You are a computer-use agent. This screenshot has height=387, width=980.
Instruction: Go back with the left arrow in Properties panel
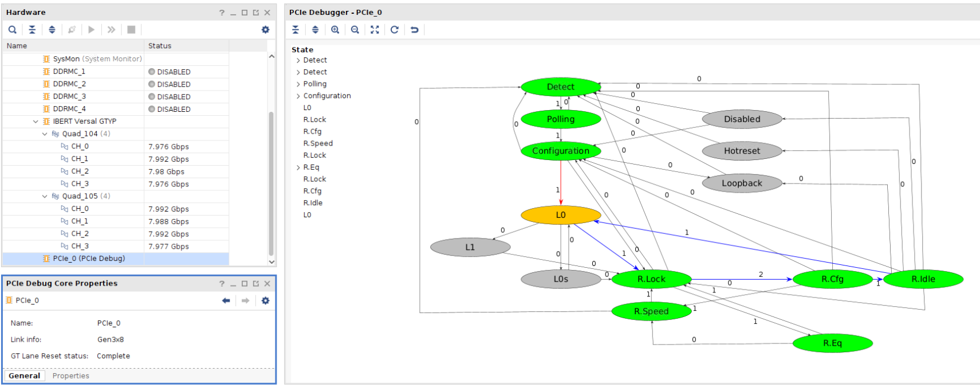(226, 300)
